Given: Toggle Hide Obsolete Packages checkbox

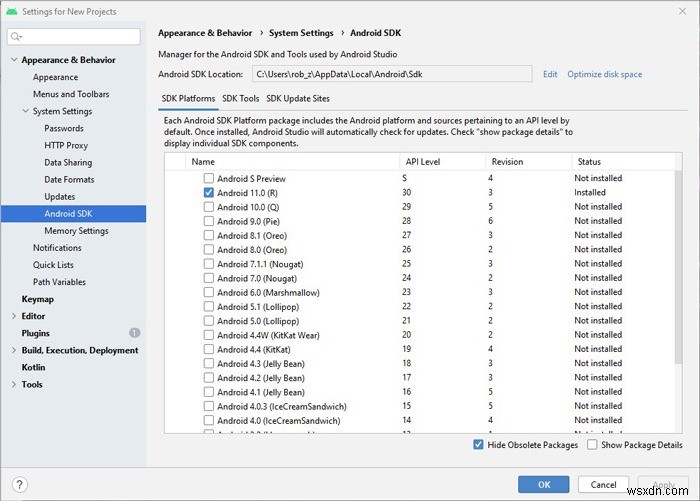Looking at the screenshot, I should 478,444.
